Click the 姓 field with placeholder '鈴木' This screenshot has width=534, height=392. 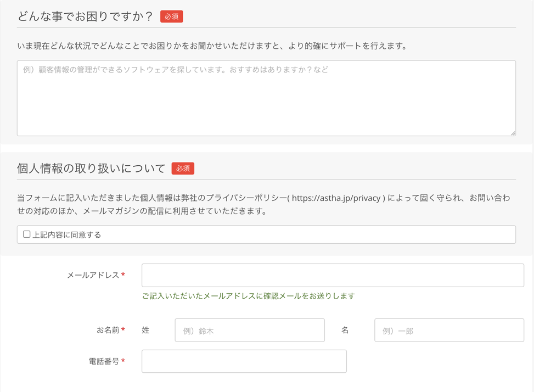tap(250, 331)
